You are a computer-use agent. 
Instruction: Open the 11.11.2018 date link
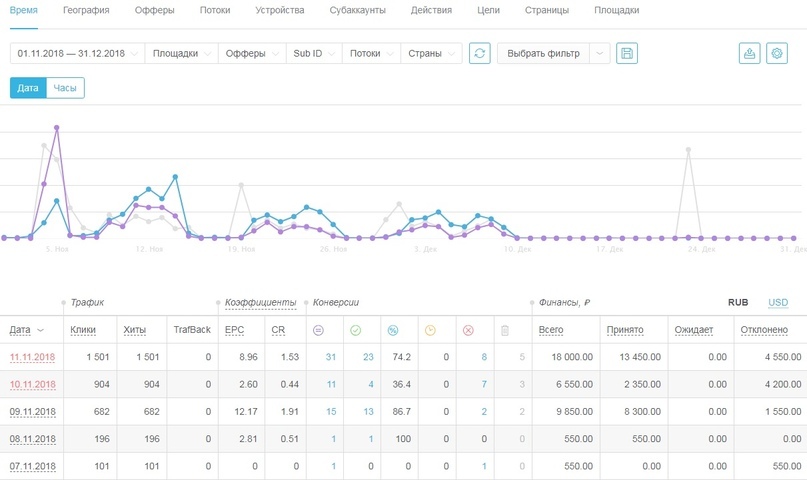click(x=32, y=356)
